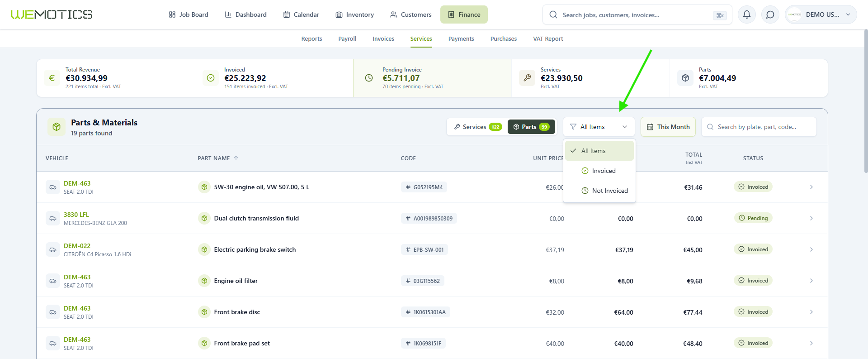The width and height of the screenshot is (868, 359).
Task: Click the page vertical scrollbar
Action: click(x=866, y=102)
